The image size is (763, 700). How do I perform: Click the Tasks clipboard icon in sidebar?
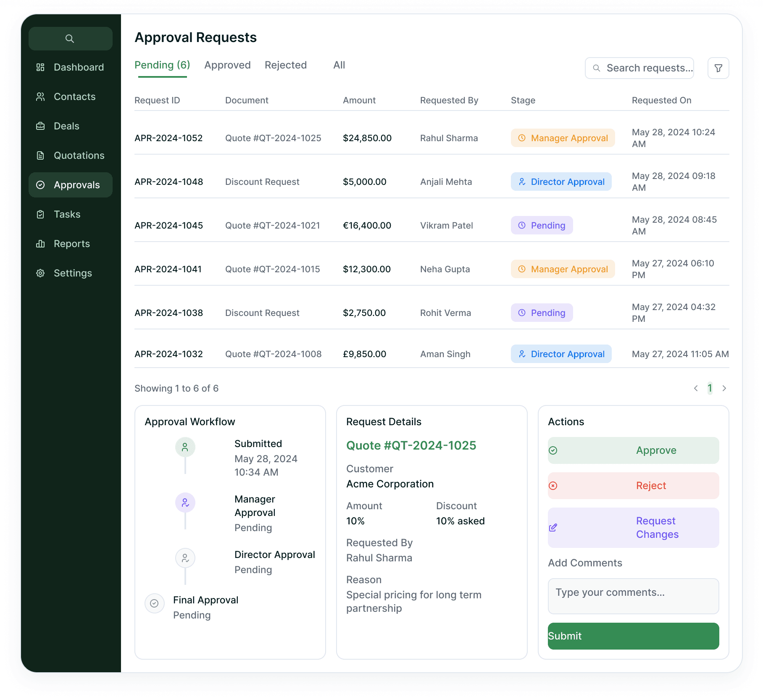click(x=40, y=214)
